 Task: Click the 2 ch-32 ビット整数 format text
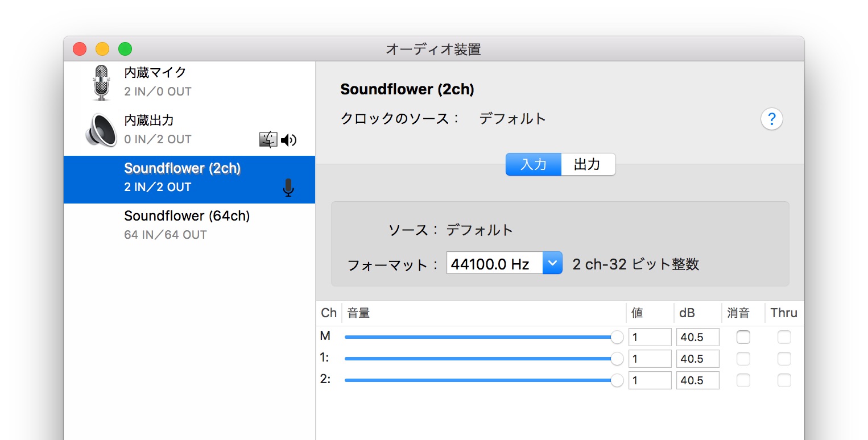[x=636, y=264]
